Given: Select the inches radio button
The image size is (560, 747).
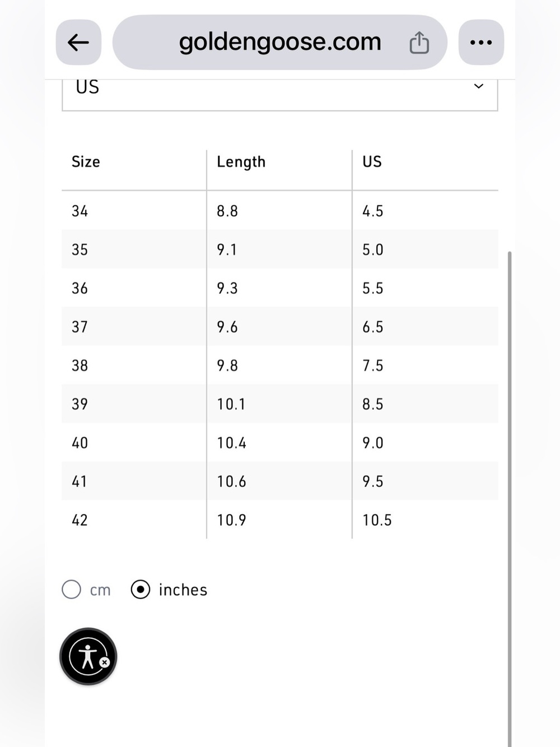Looking at the screenshot, I should [141, 590].
